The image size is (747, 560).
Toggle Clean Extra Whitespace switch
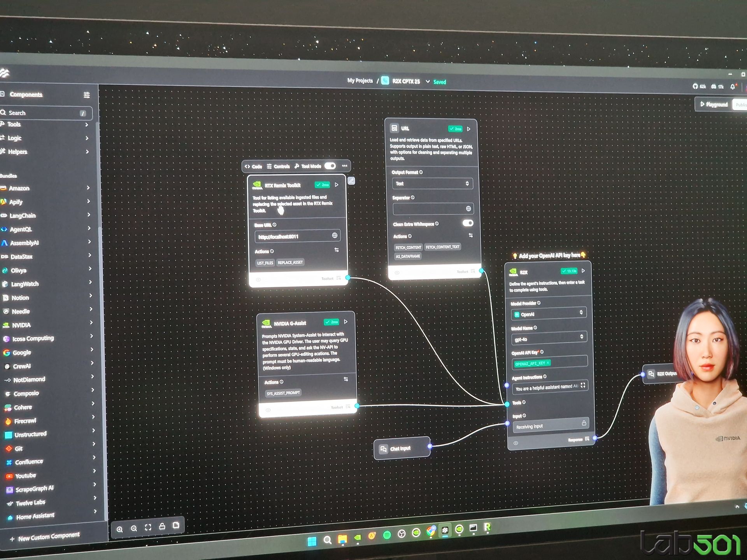(468, 223)
